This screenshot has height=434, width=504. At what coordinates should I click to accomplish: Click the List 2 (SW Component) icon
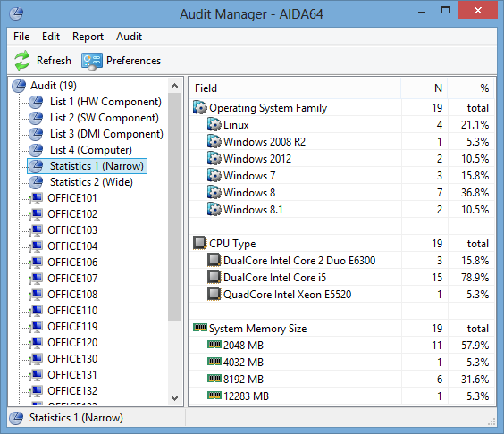click(36, 118)
